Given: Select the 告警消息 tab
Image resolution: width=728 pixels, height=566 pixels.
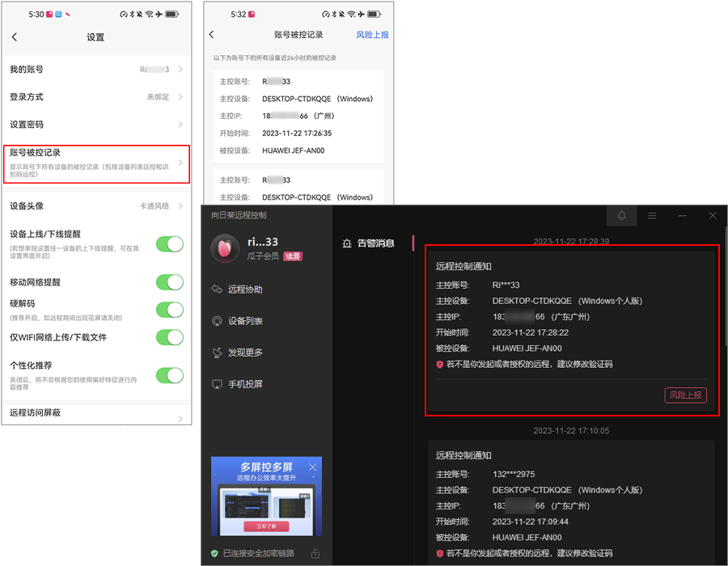Looking at the screenshot, I should pyautogui.click(x=376, y=243).
